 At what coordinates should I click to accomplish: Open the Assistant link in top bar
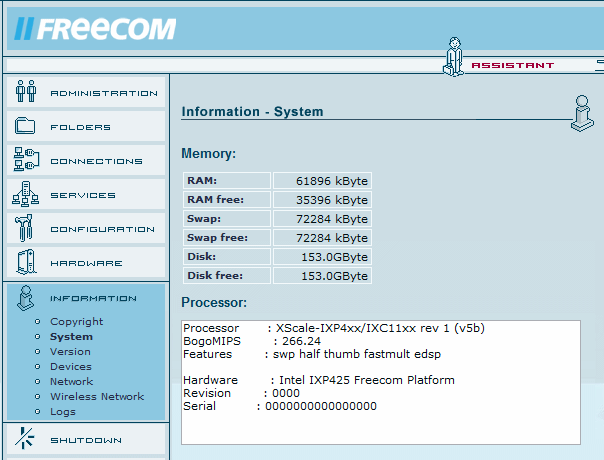click(x=512, y=66)
